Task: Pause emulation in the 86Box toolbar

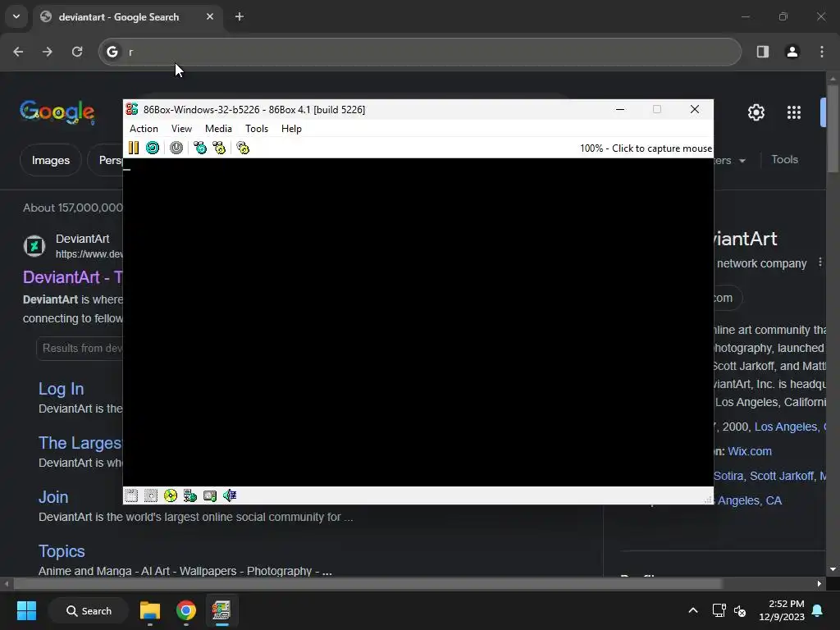Action: tap(134, 148)
